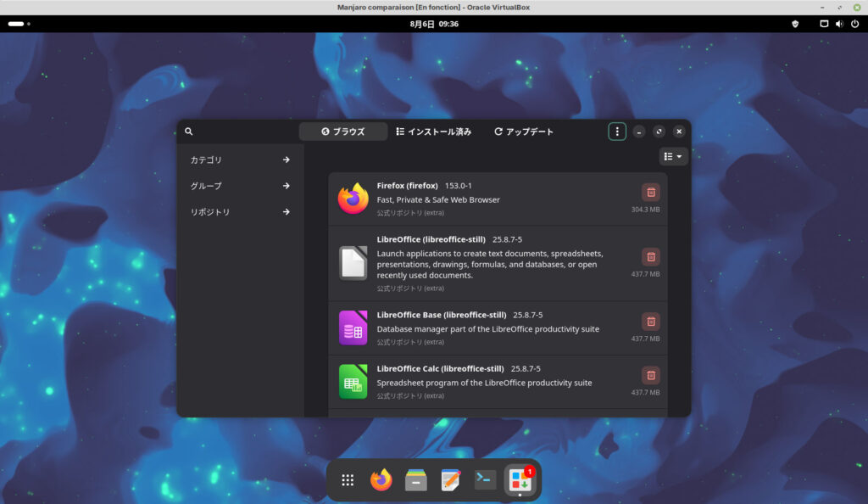Image resolution: width=868 pixels, height=504 pixels.
Task: Expand the グループ sidebar entry
Action: point(240,186)
